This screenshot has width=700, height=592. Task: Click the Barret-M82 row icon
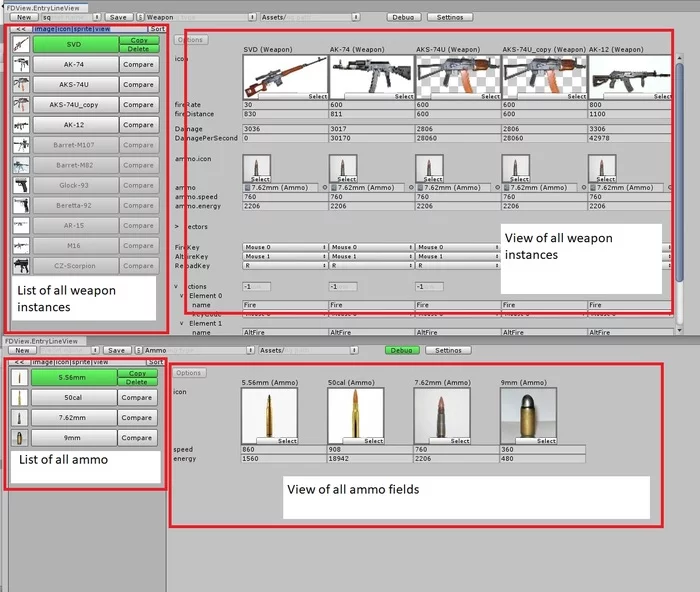click(21, 165)
